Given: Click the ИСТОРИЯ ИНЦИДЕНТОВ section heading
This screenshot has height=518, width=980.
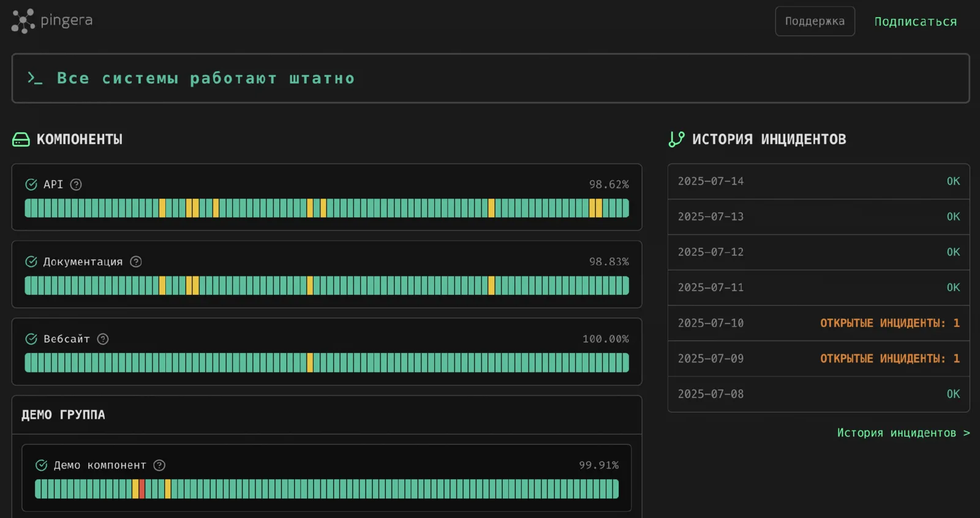Looking at the screenshot, I should coord(769,139).
